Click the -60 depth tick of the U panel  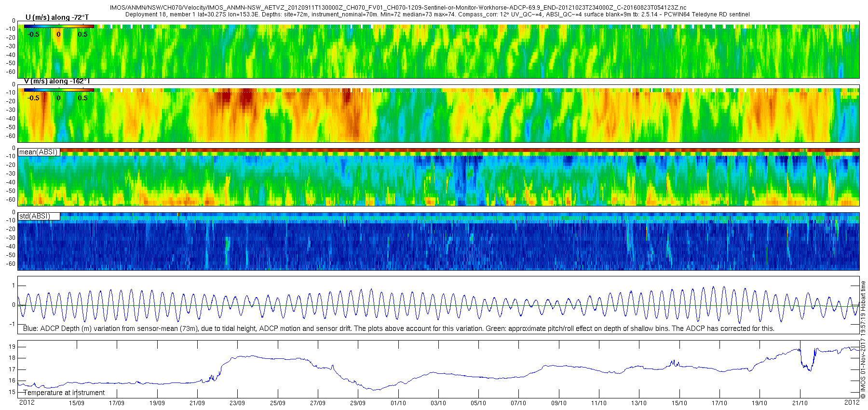[10, 72]
